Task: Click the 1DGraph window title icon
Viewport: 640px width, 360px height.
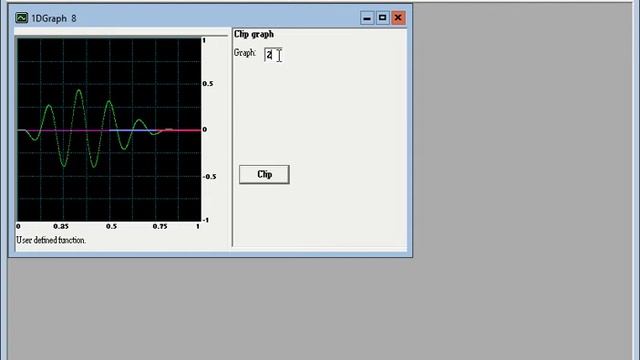Action: tap(21, 18)
